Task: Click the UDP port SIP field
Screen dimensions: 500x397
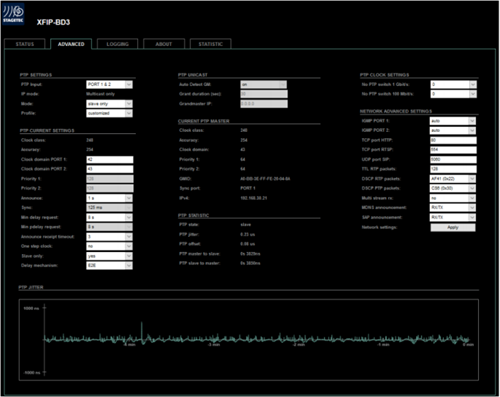Action: [453, 159]
